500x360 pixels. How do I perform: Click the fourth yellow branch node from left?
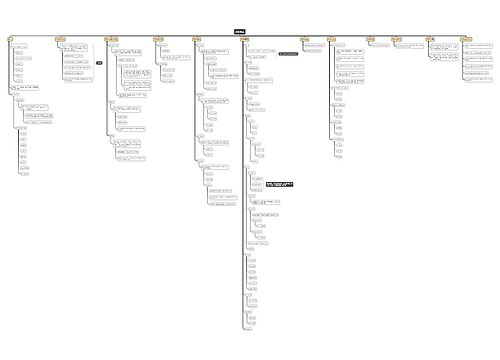tap(158, 39)
